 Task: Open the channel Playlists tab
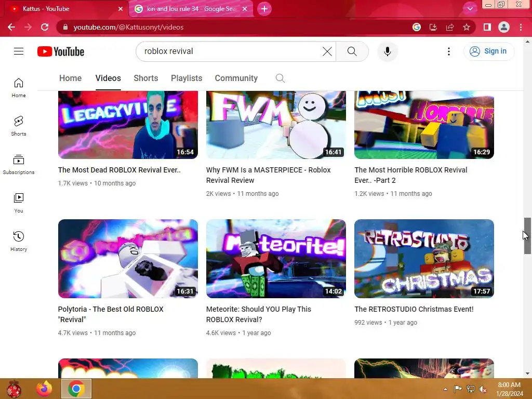pyautogui.click(x=187, y=78)
